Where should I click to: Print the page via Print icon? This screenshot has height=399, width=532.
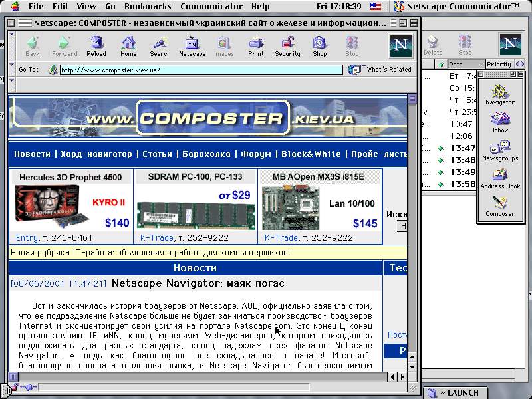click(256, 46)
